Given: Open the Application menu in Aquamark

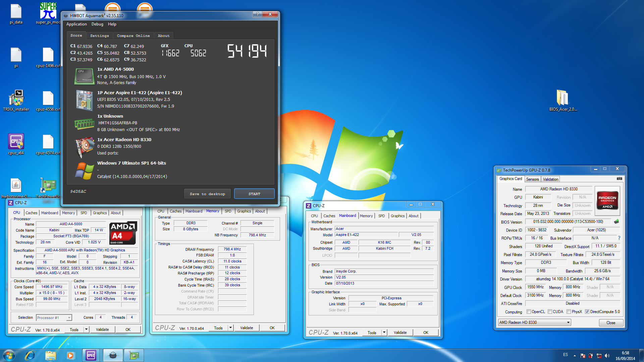Looking at the screenshot, I should click(76, 24).
